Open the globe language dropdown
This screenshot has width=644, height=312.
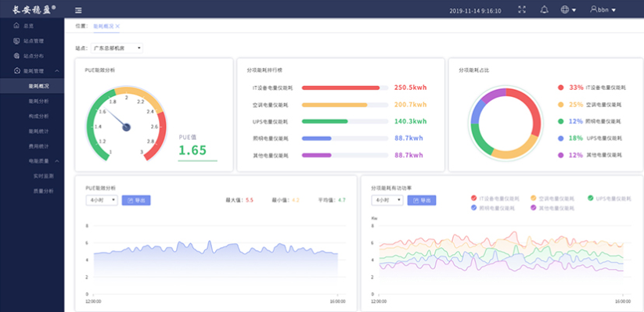point(568,10)
